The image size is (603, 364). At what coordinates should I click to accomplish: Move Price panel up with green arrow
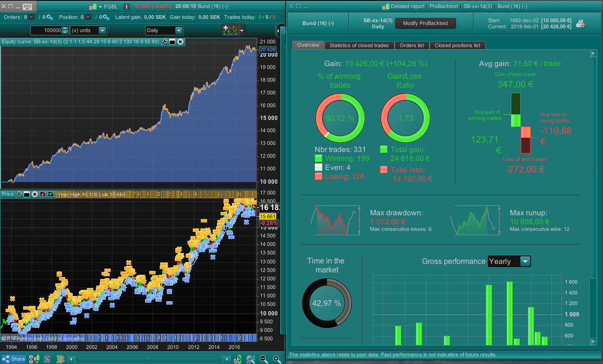[x=51, y=194]
